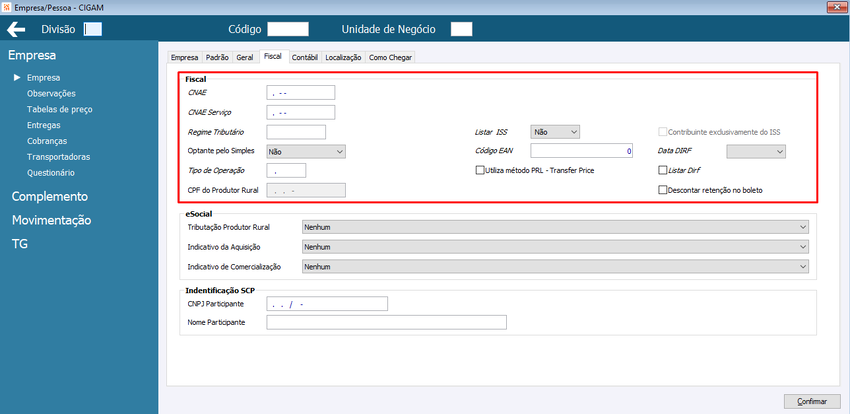Viewport: 850px width, 414px height.
Task: Expand Indicativo da Aquisição dropdown
Action: pyautogui.click(x=555, y=247)
